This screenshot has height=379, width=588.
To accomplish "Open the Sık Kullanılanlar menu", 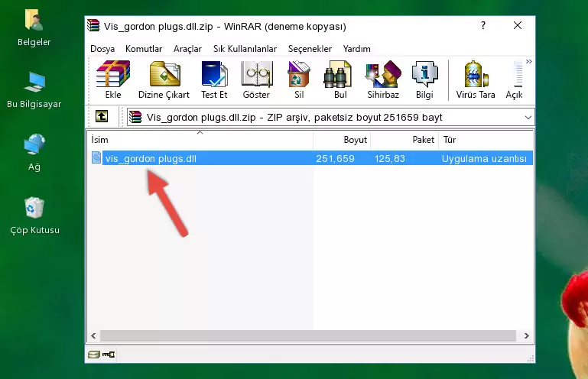I will (245, 49).
